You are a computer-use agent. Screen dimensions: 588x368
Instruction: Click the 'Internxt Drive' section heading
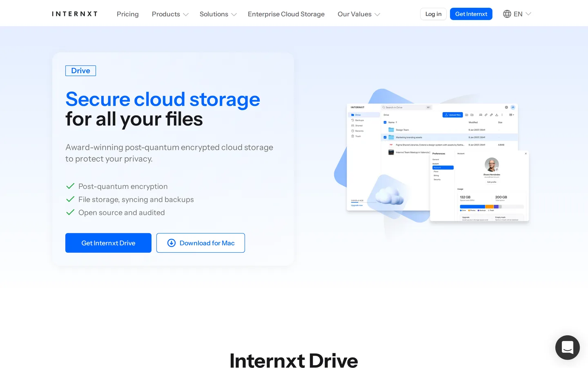294,360
